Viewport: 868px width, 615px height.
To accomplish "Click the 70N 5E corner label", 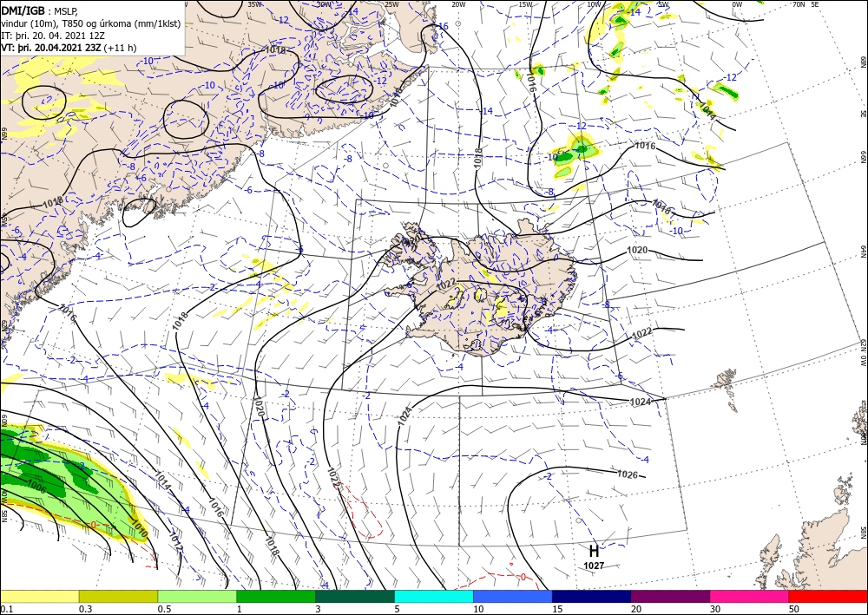I will coord(806,4).
